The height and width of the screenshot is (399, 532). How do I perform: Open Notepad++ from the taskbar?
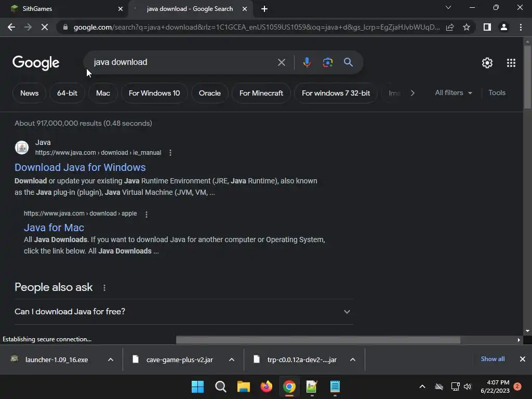click(312, 387)
